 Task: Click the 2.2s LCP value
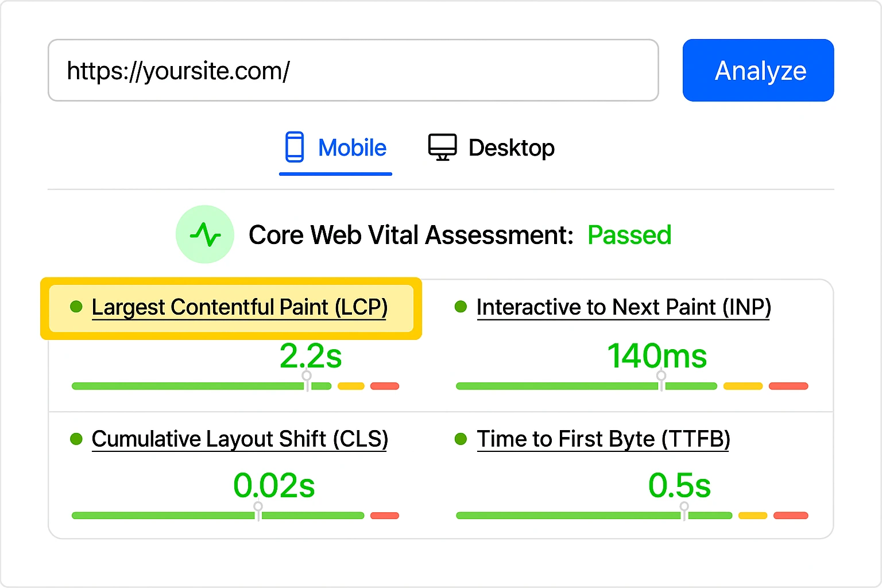311,356
